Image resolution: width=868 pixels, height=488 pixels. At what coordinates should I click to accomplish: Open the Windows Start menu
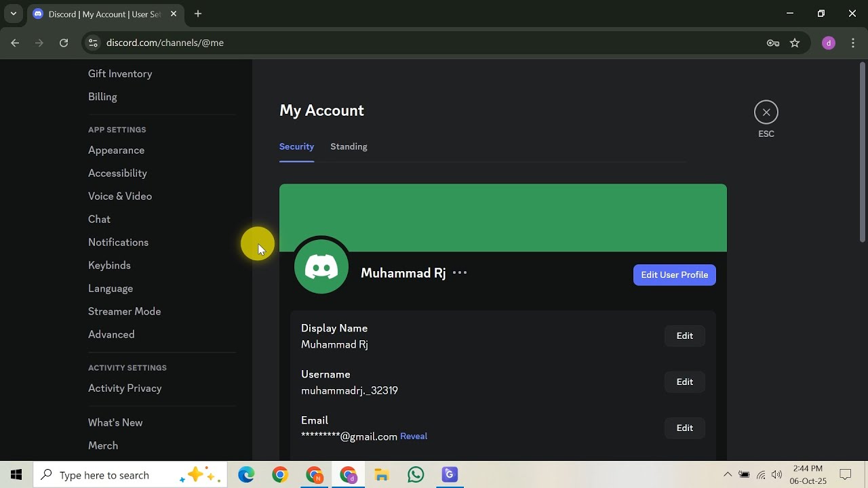pos(16,475)
